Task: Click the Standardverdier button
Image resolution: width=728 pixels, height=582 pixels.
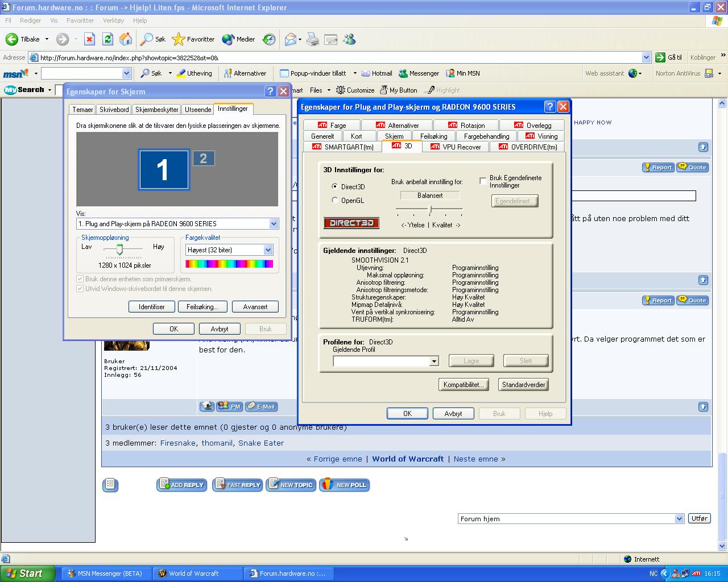Action: pos(523,385)
